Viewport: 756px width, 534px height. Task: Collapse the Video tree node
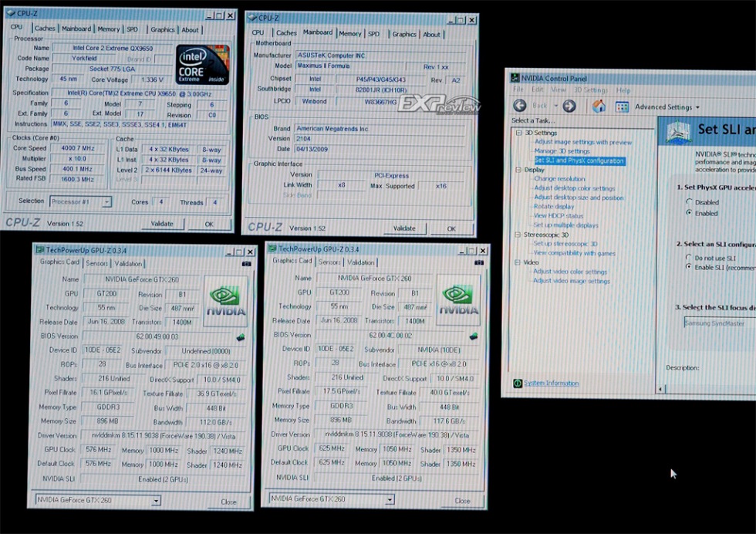click(518, 262)
